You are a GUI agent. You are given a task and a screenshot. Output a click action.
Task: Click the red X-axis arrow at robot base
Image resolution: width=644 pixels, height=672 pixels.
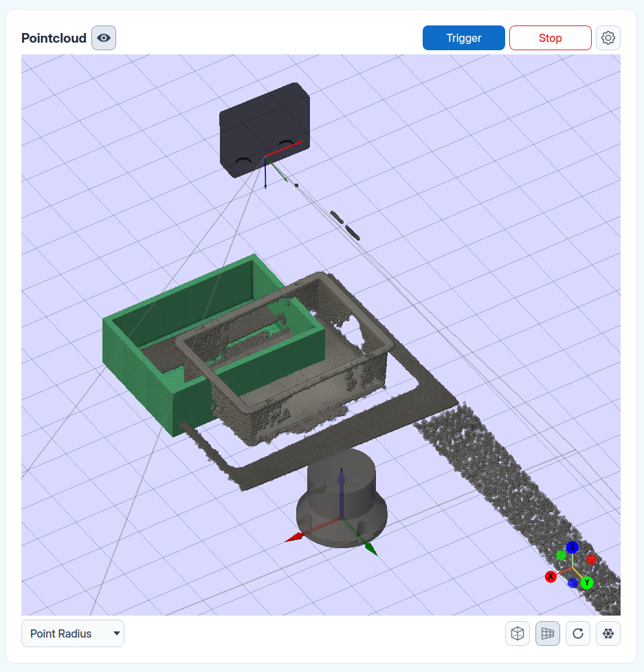295,537
